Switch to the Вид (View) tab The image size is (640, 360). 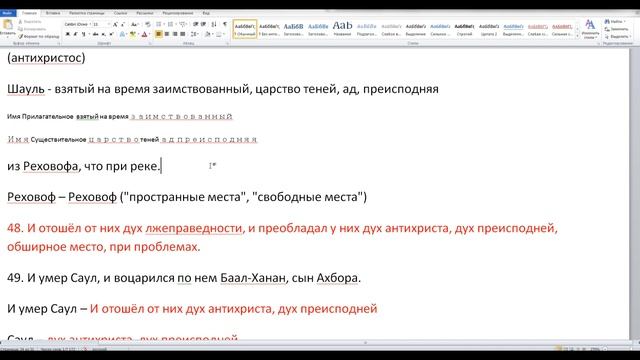[x=206, y=13]
